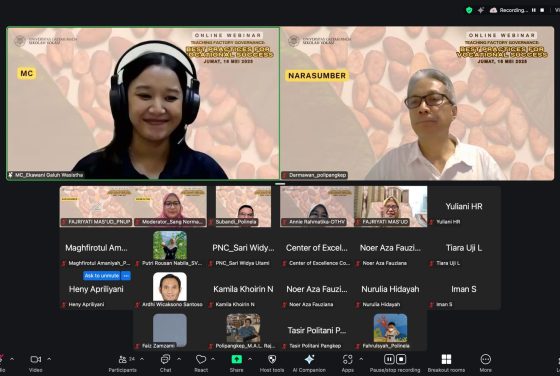Select the Fahrulsyah_Polinela avatar tile
The image size is (560, 376).
pos(390,331)
